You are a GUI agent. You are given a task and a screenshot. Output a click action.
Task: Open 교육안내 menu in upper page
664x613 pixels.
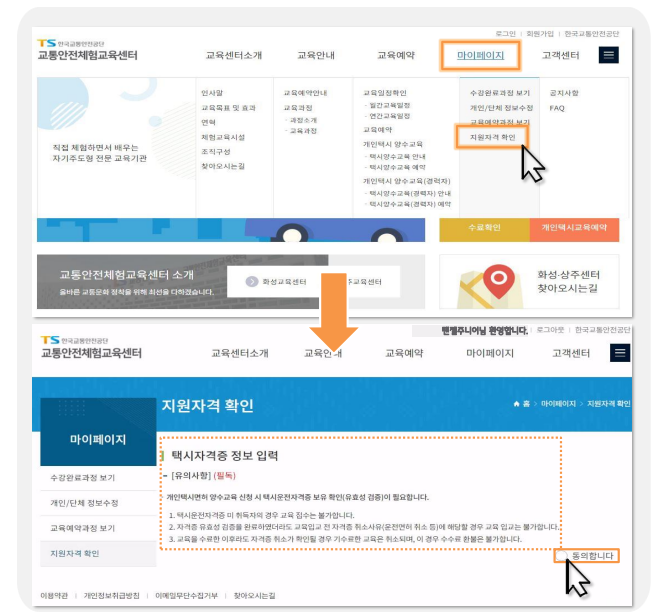click(316, 55)
